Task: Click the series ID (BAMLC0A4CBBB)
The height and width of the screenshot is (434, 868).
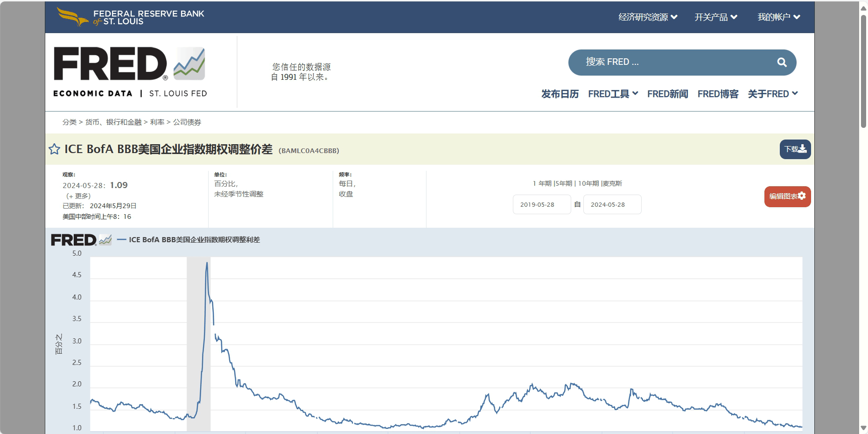Action: point(309,151)
